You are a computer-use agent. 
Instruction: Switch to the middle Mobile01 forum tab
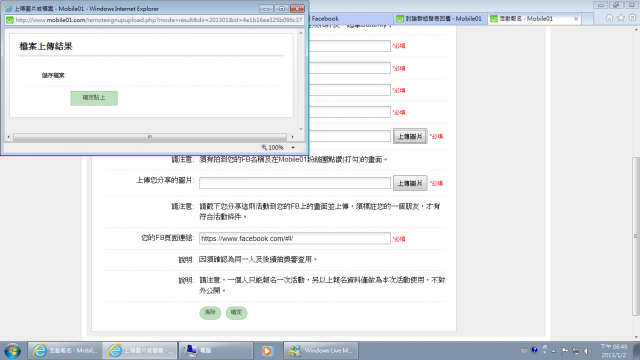click(x=440, y=19)
